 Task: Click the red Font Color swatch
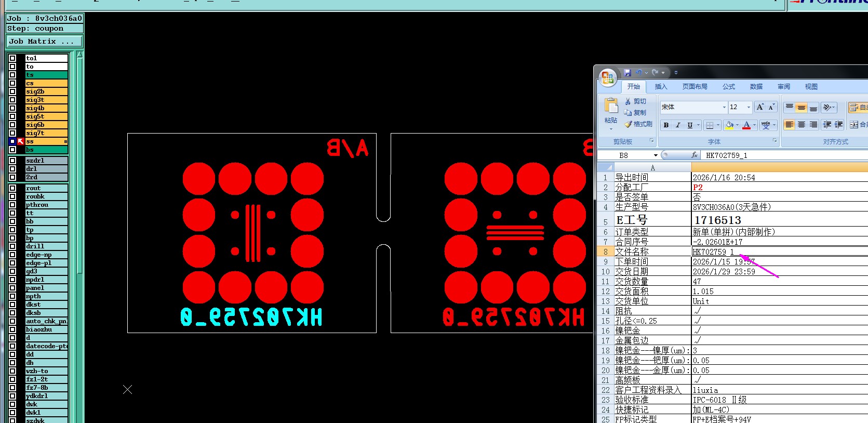point(746,125)
